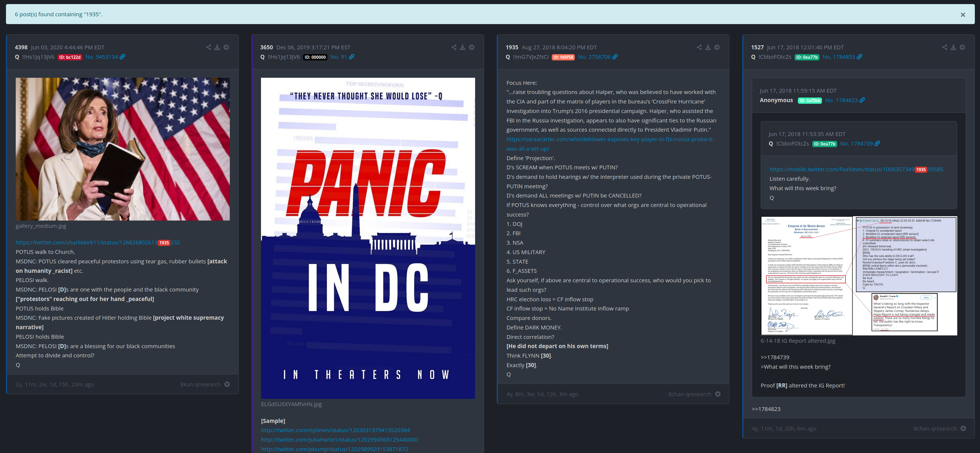Viewport: 980px width, 453px height.
Task: Click the >>1784823 reply reference
Action: (x=766, y=409)
